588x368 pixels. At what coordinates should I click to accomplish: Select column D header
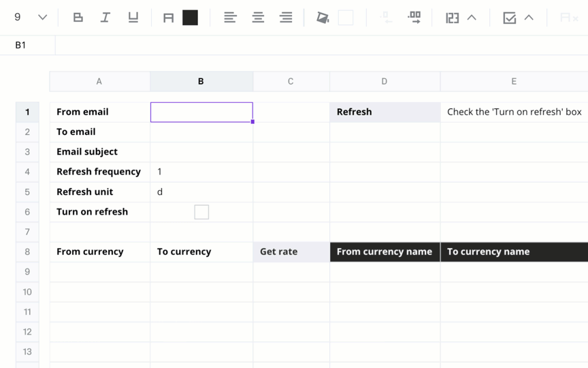pyautogui.click(x=385, y=82)
